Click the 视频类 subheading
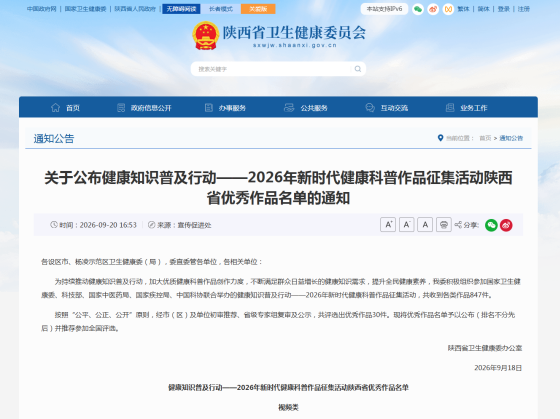The width and height of the screenshot is (560, 419). tap(289, 407)
